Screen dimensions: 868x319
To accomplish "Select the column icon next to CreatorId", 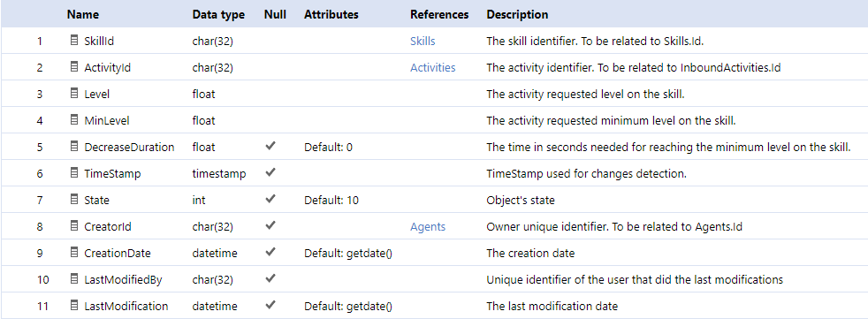I will click(x=74, y=226).
